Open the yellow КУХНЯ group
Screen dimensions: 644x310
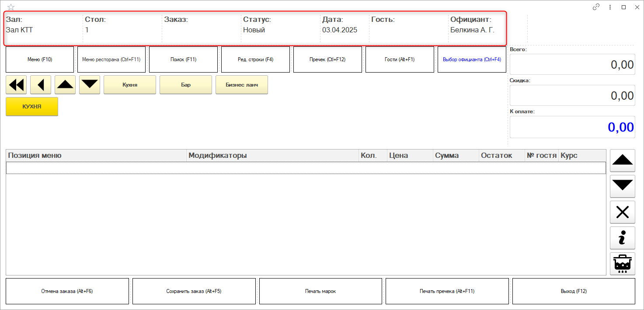click(x=32, y=107)
